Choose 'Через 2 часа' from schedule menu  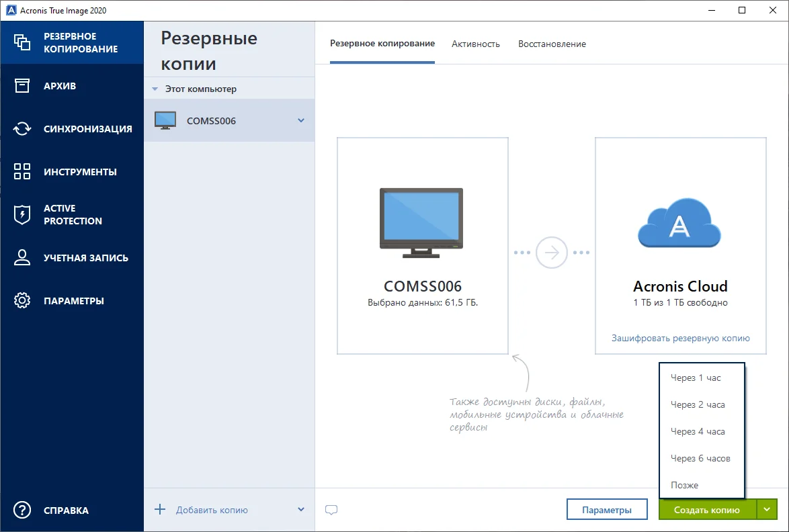coord(698,404)
